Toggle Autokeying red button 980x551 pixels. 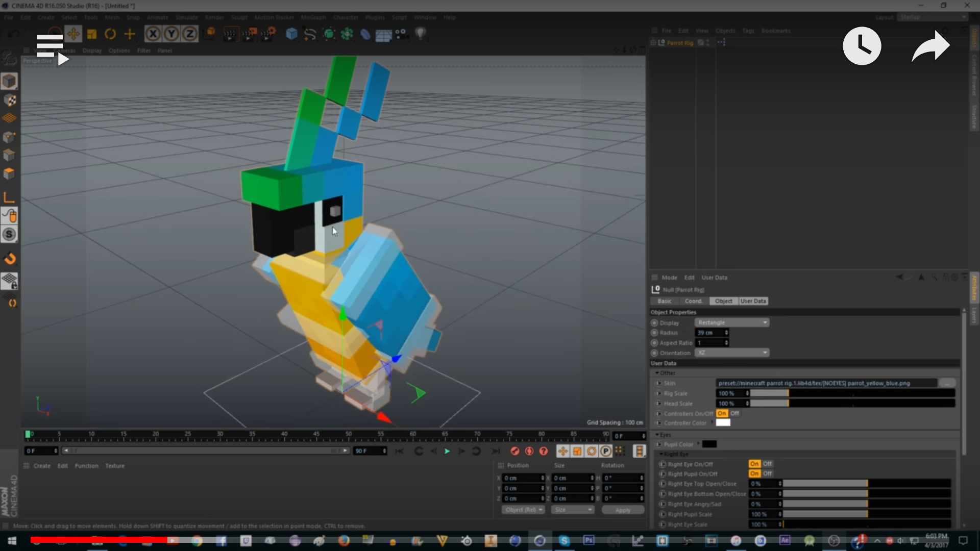529,451
